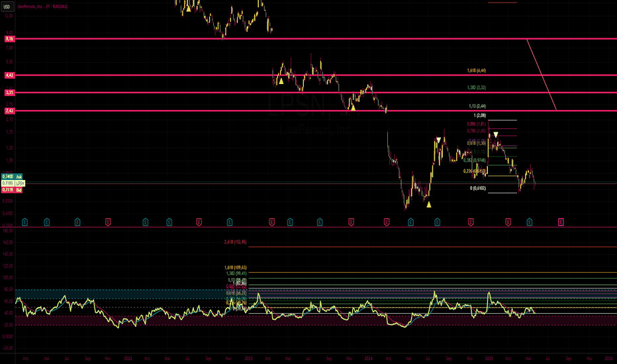Open the red earnings marker at November 2023

(351, 222)
